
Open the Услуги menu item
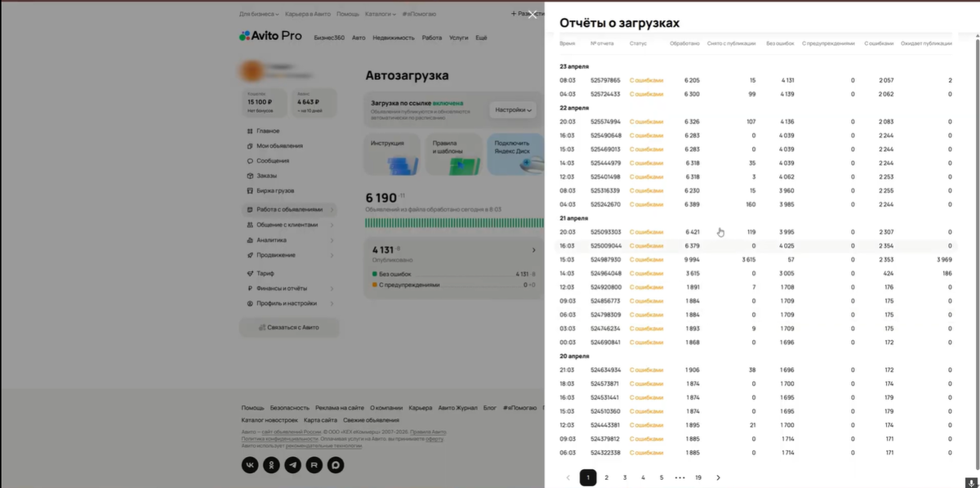point(459,38)
